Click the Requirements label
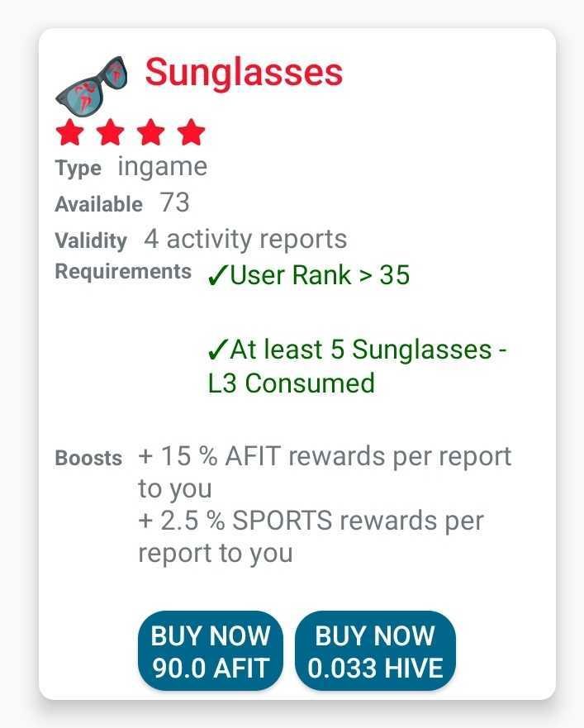584x728 pixels. 123,272
